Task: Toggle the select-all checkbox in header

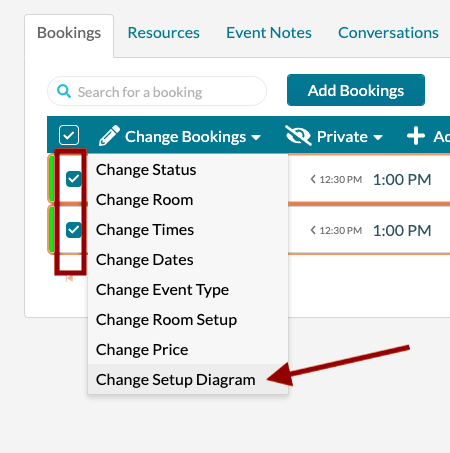Action: point(69,135)
